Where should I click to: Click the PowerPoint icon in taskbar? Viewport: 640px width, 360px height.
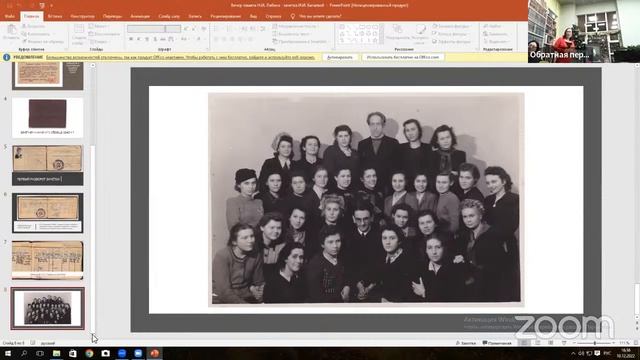154,353
